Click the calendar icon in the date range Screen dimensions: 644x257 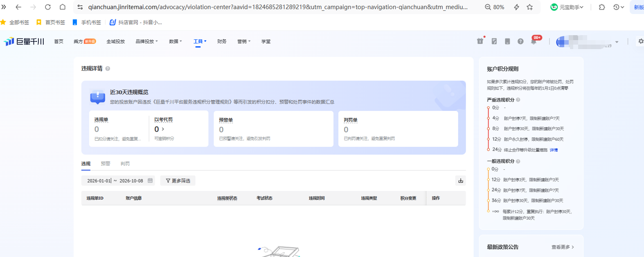[x=150, y=180]
